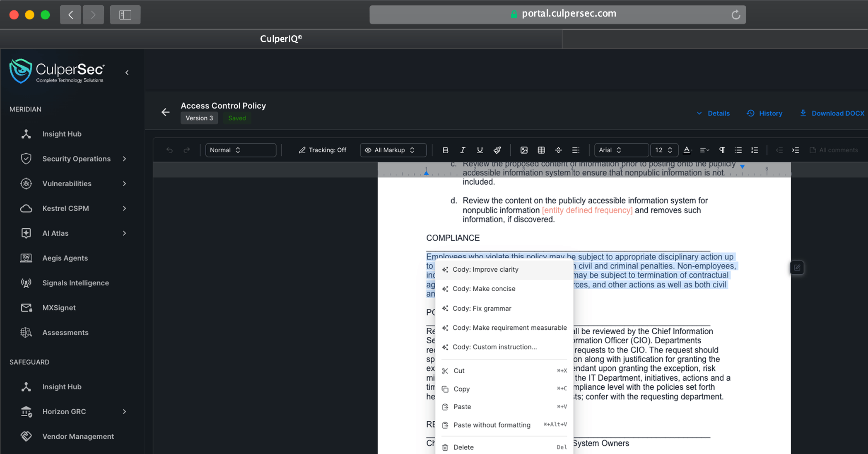Choose Cody: Custom instruction...
This screenshot has width=868, height=454.
[504, 347]
